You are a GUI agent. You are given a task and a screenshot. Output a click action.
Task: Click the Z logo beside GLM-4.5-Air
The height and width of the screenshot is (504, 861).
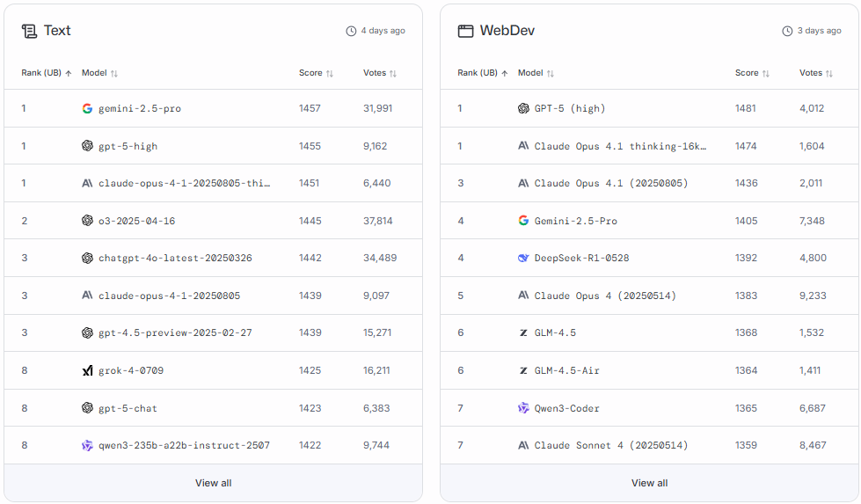tap(523, 370)
